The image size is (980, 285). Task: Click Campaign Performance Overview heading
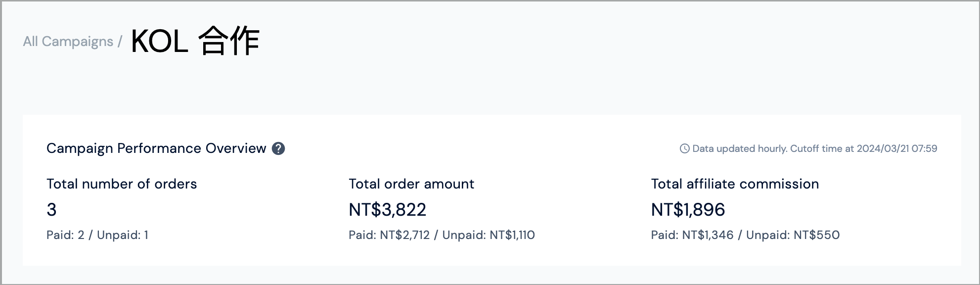(156, 148)
